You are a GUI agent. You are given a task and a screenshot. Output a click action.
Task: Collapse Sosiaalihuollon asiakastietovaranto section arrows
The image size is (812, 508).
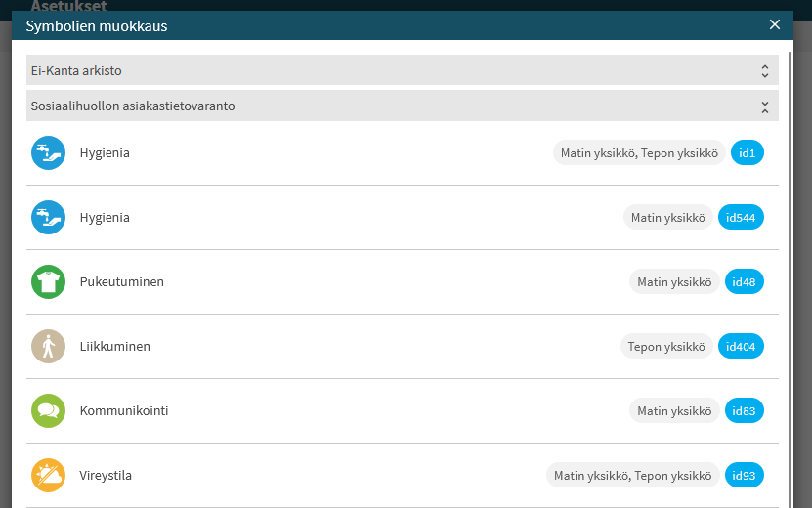tap(765, 107)
